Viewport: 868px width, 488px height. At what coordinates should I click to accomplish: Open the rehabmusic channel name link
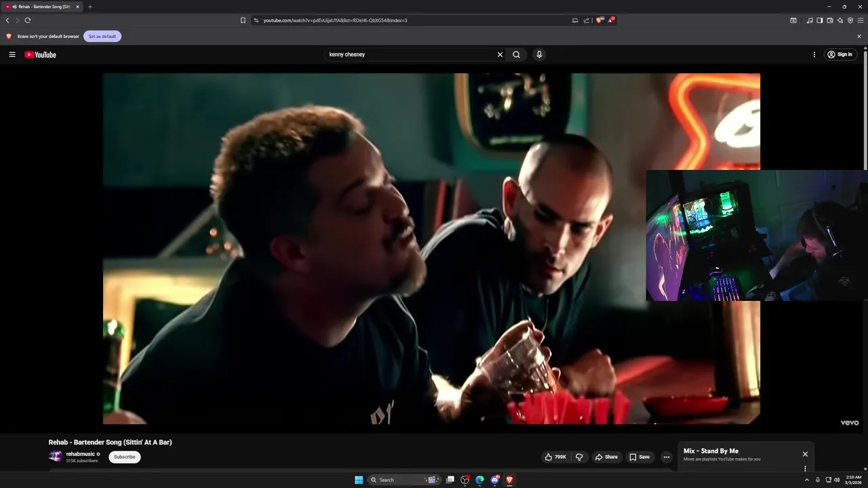tap(81, 454)
